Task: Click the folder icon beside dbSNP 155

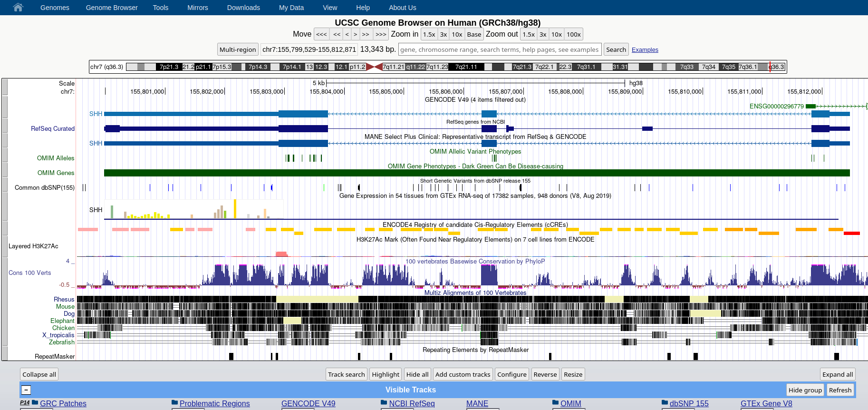Action: point(665,402)
